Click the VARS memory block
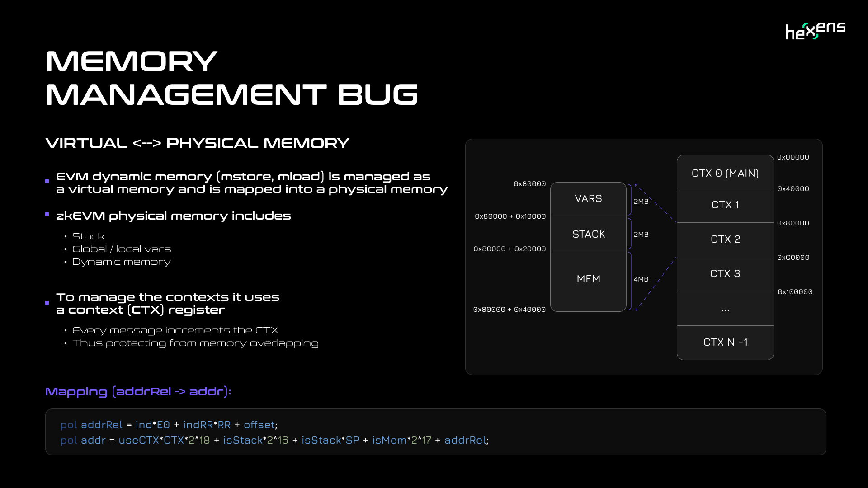 tap(588, 199)
